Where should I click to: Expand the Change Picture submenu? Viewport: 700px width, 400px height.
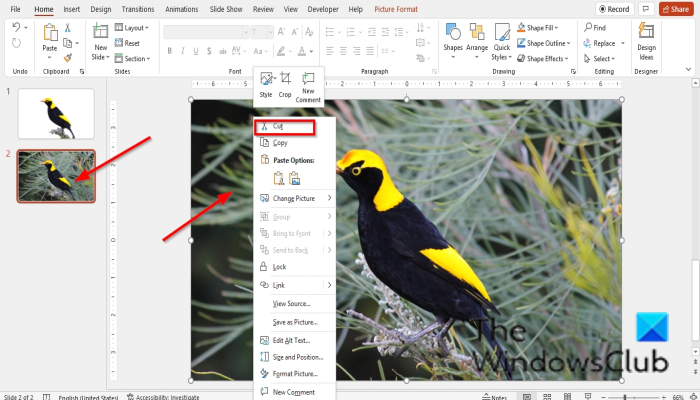329,198
